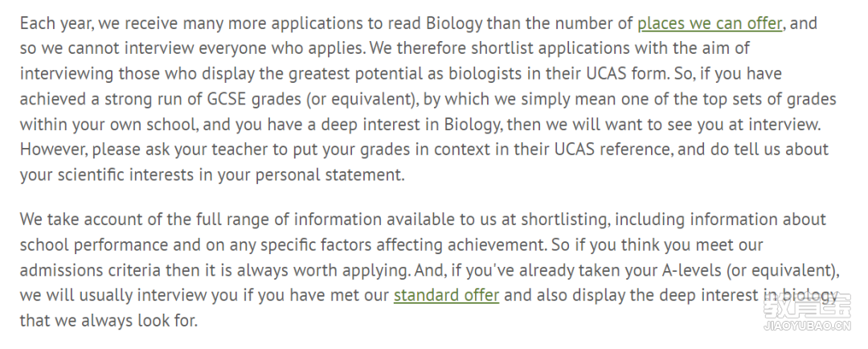Viewport: 868px width, 349px height.
Task: Click the Jiaoyubao watermark logo
Action: (807, 306)
